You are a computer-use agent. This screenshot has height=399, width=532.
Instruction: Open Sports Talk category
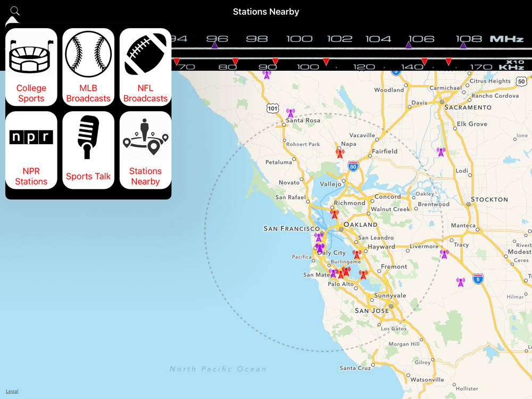88,150
